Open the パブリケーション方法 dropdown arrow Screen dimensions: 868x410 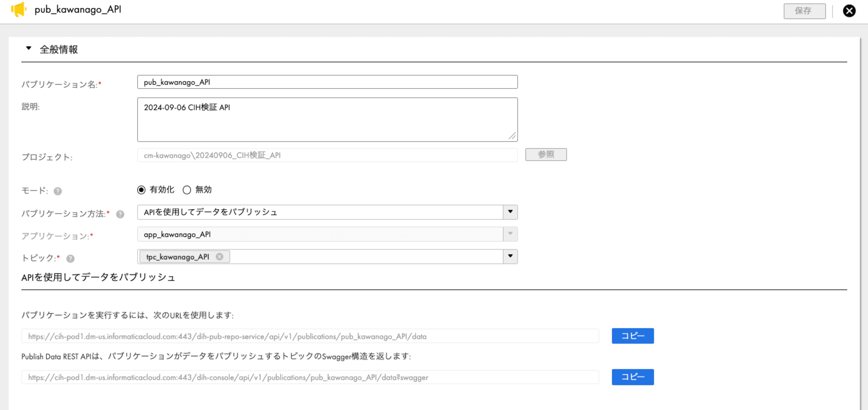pyautogui.click(x=510, y=212)
